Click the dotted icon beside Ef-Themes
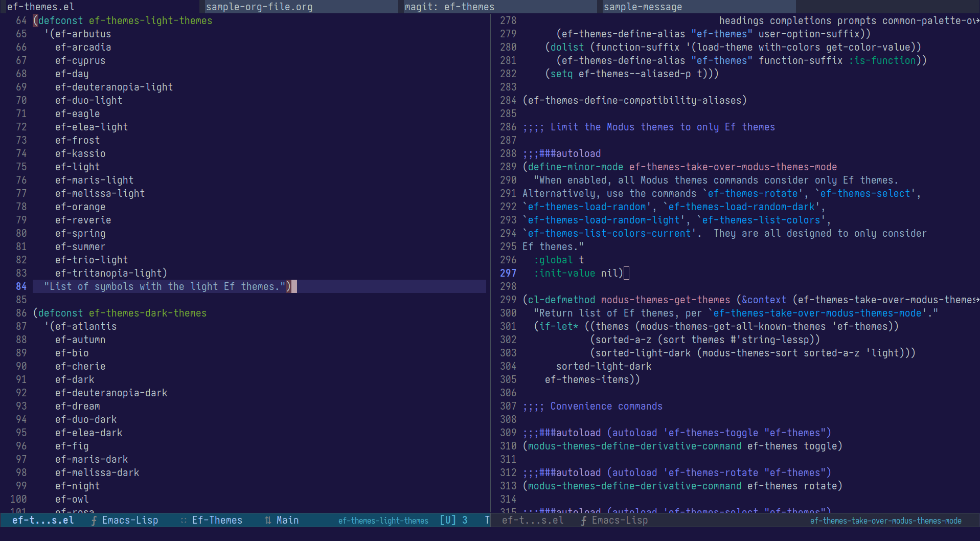This screenshot has width=980, height=541. tap(184, 521)
